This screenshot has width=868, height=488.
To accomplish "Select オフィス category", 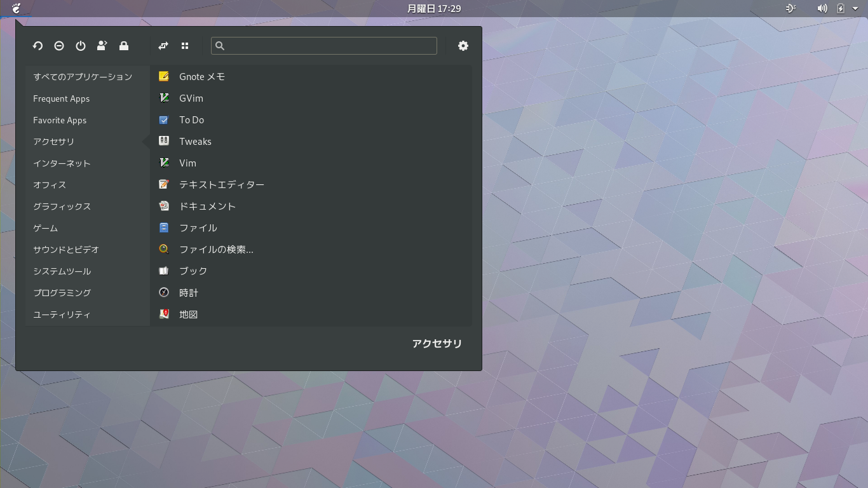I will coord(88,184).
